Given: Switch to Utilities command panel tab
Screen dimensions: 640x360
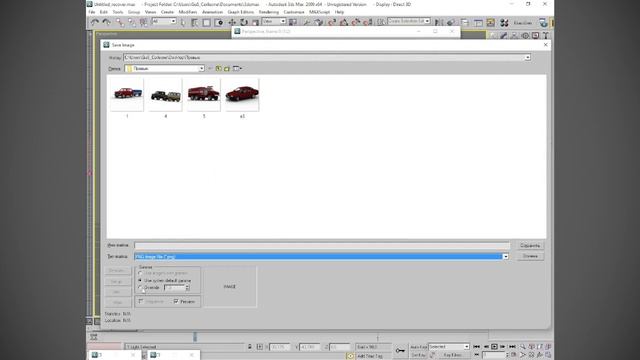Looking at the screenshot, I should click(x=546, y=36).
